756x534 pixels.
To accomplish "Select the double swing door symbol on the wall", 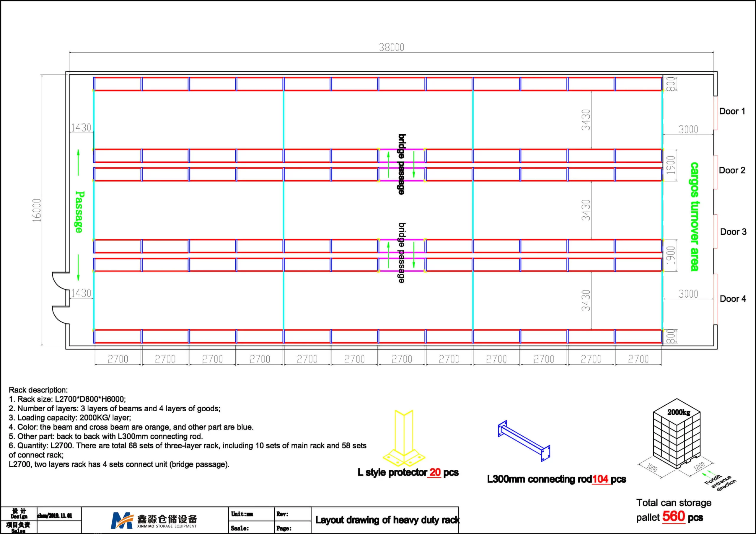I will pyautogui.click(x=61, y=298).
